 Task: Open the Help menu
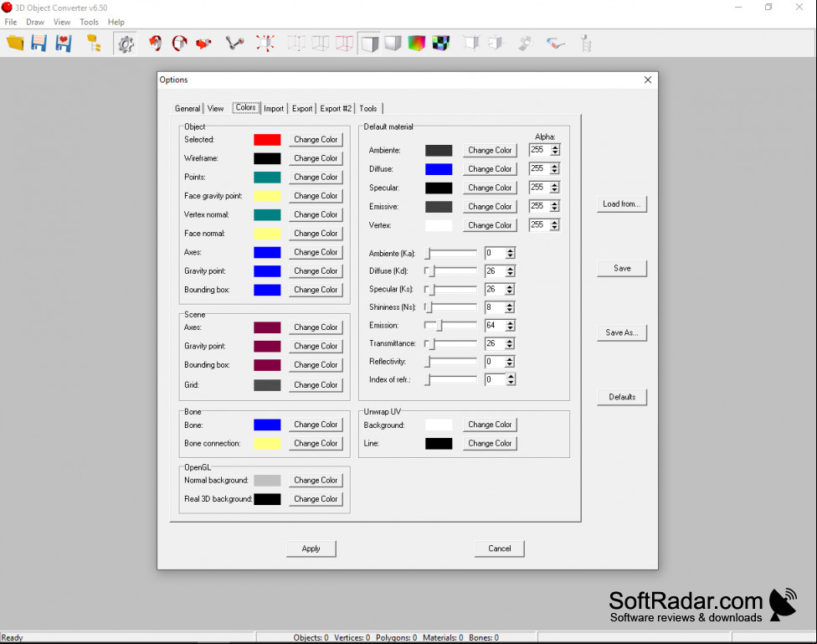116,22
